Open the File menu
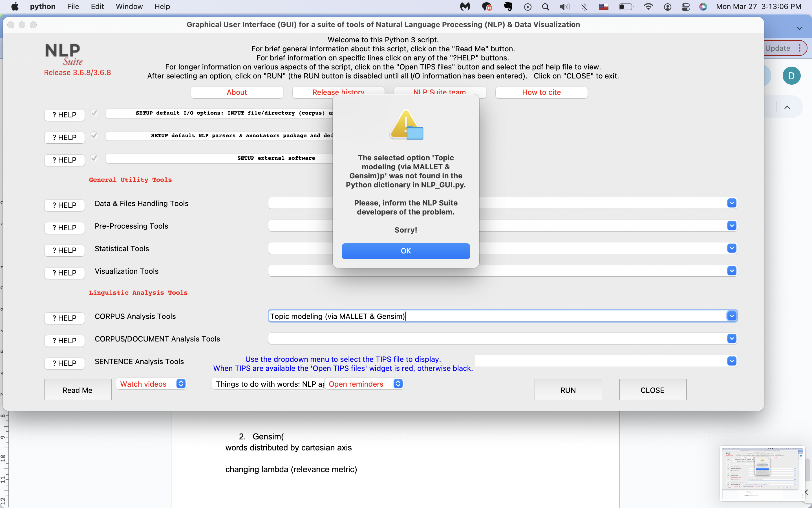Viewport: 812px width, 508px height. pos(73,7)
